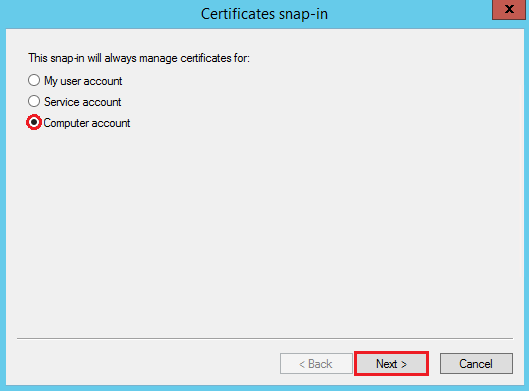Click the 'This snap-in will always manage' heading
Viewport: 529px width, 391px height.
click(103, 58)
